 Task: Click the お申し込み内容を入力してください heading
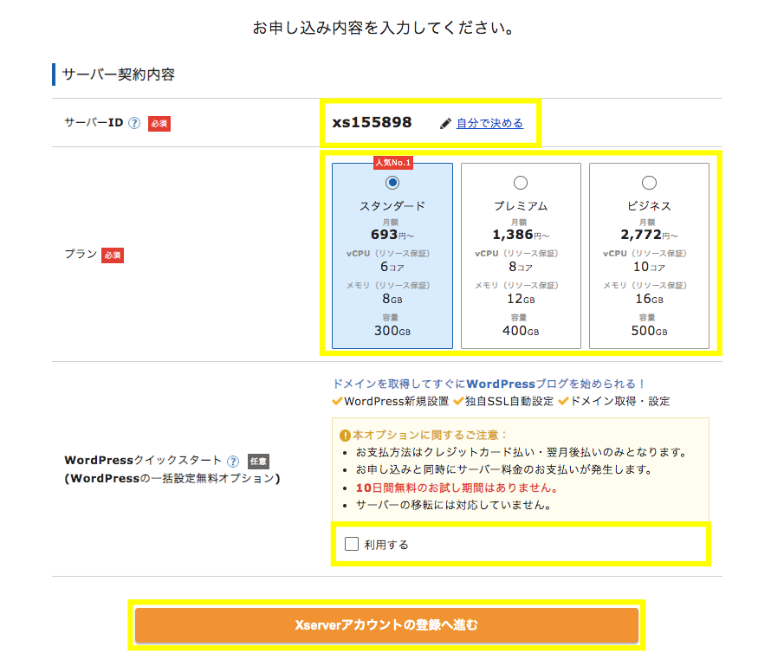[x=383, y=28]
